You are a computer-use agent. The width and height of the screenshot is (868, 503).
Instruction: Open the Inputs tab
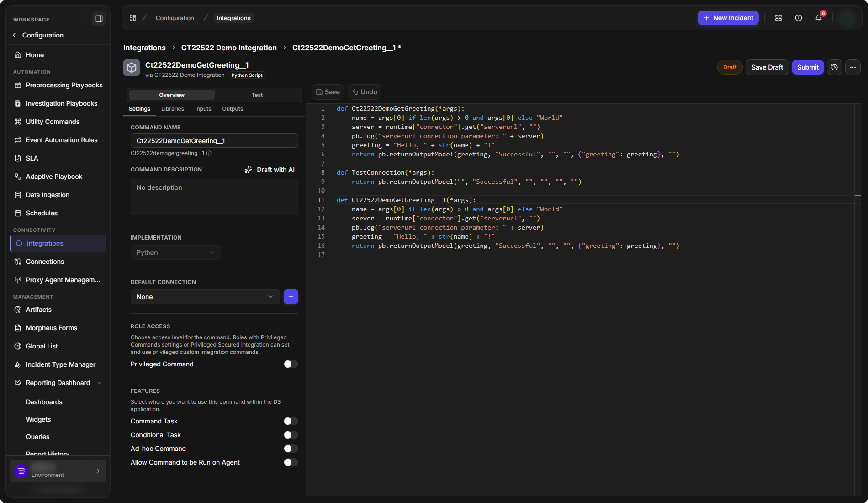203,109
